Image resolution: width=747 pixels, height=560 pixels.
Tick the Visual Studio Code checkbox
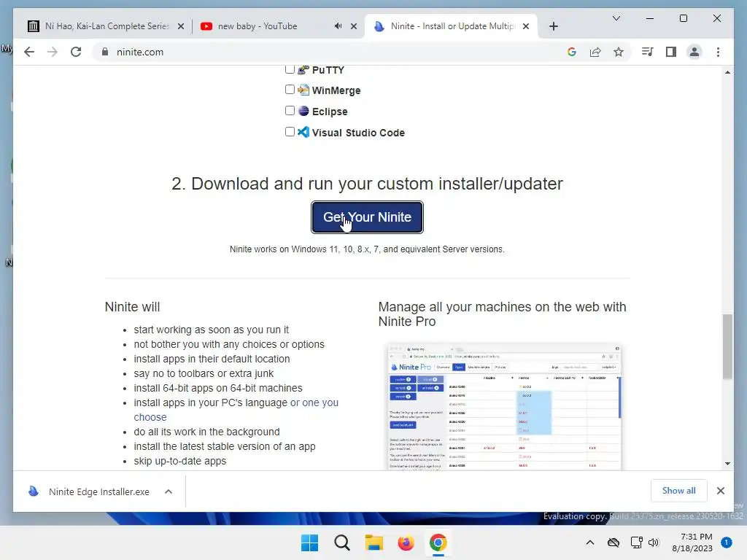pyautogui.click(x=290, y=131)
